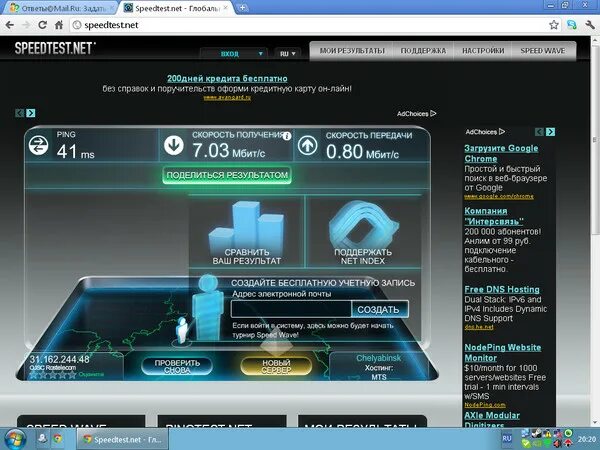600x450 pixels.
Task: Click the sidebar AdChoices icon
Action: (x=502, y=132)
